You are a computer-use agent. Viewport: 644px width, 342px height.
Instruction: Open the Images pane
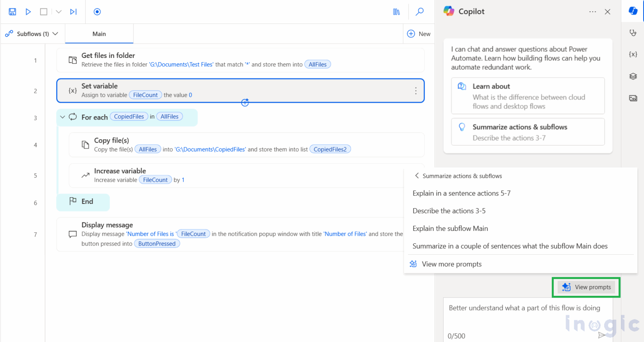click(633, 98)
